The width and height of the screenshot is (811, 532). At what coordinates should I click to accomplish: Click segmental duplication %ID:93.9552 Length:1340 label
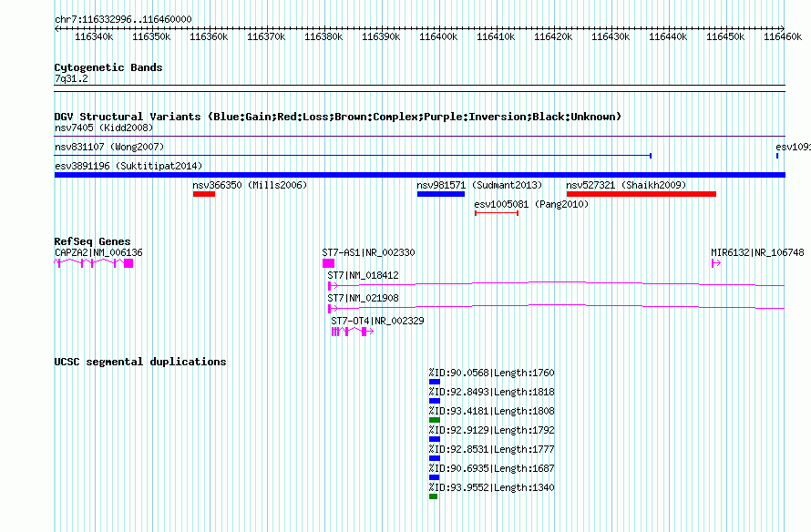491,487
